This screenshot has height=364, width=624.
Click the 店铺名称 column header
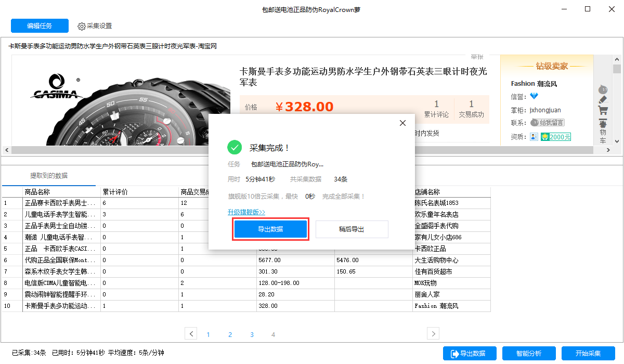[452, 192]
